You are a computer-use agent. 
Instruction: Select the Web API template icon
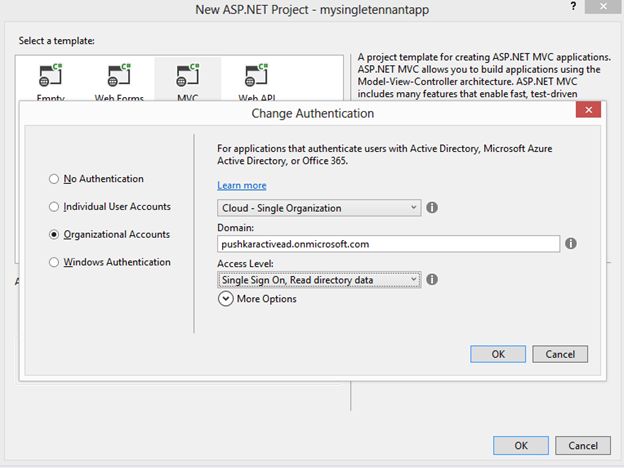(256, 75)
